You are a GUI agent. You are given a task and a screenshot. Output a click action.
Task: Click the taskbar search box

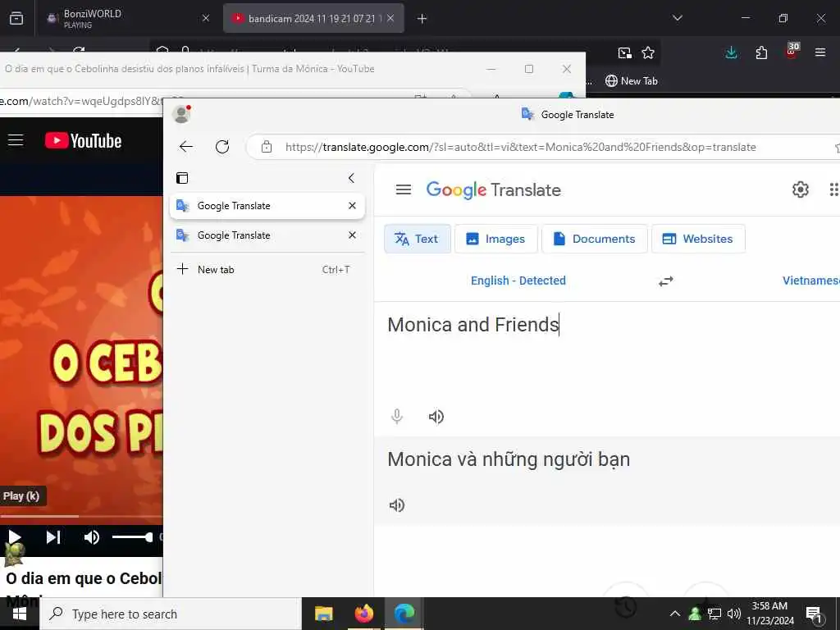pyautogui.click(x=171, y=614)
